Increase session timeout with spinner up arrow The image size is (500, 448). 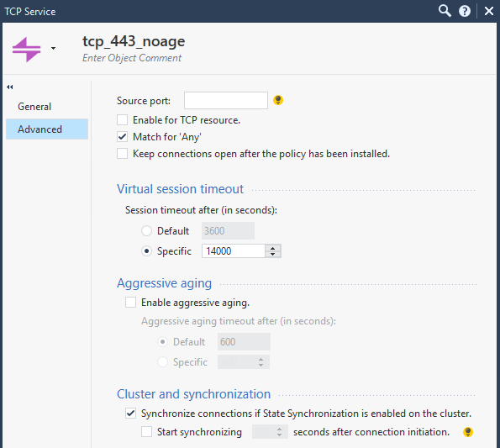click(272, 248)
